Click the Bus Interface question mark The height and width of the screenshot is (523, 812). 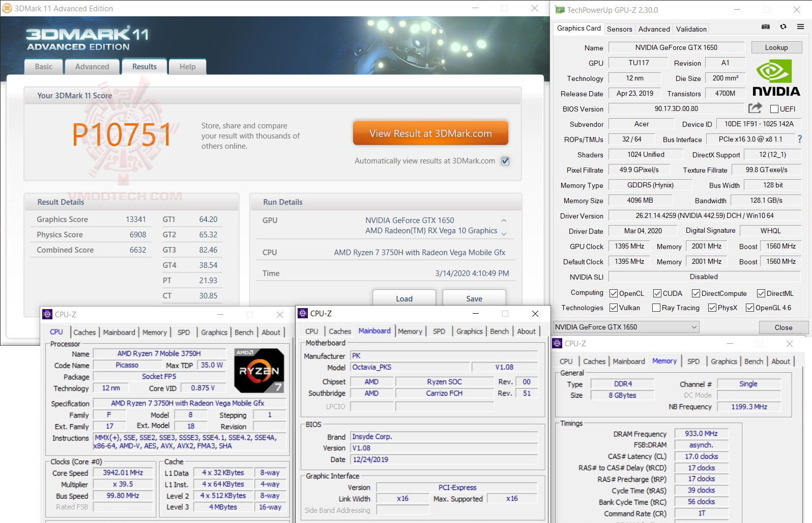[x=800, y=139]
